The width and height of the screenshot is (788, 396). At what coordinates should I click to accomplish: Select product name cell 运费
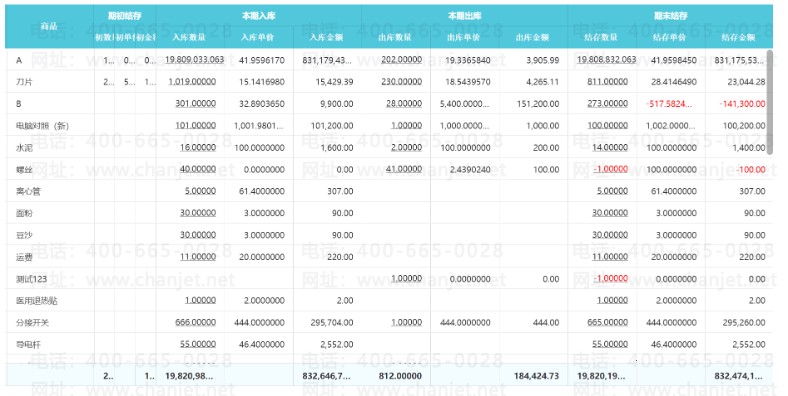(x=24, y=257)
